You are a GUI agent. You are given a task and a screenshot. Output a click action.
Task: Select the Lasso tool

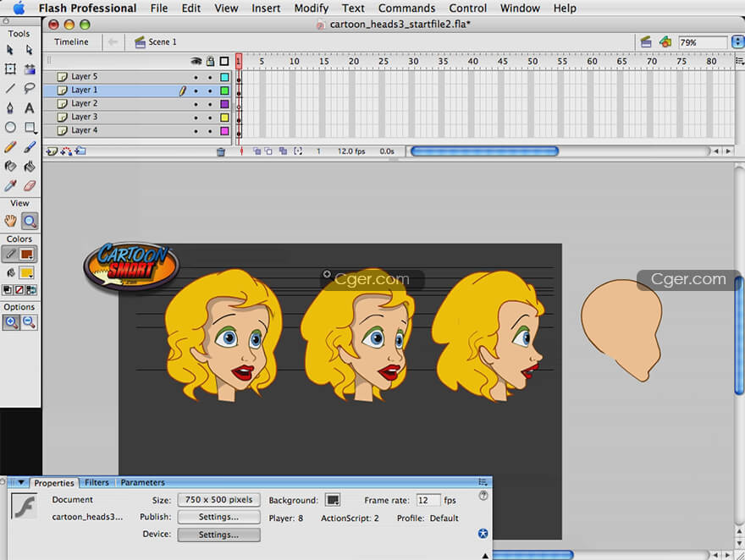30,88
